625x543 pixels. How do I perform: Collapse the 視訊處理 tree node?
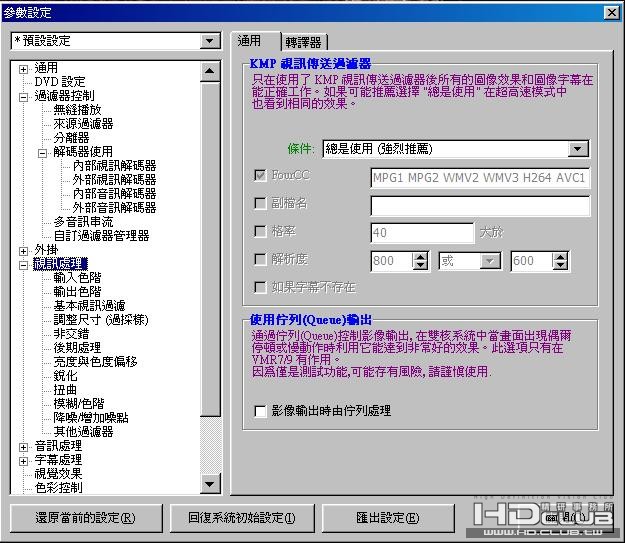[x=23, y=265]
